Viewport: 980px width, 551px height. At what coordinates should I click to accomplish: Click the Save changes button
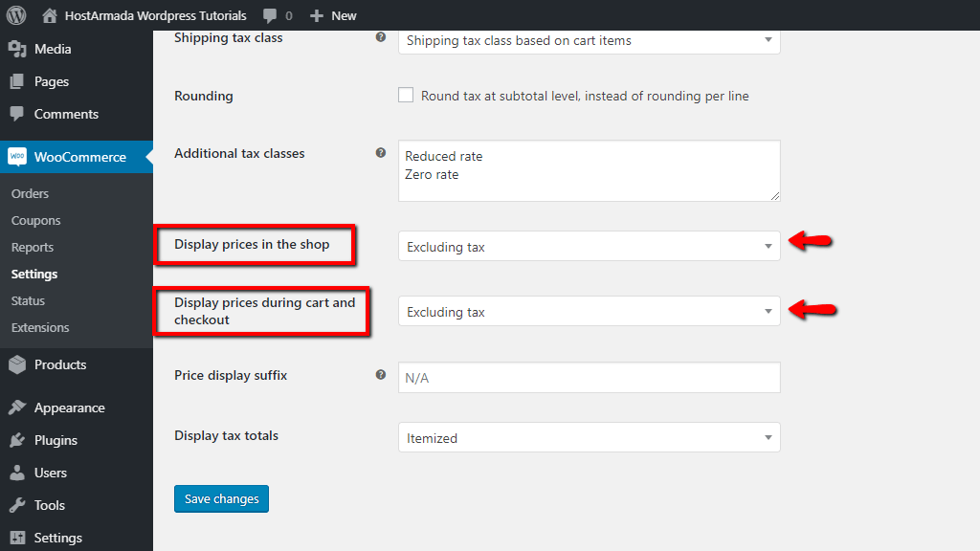pyautogui.click(x=221, y=498)
